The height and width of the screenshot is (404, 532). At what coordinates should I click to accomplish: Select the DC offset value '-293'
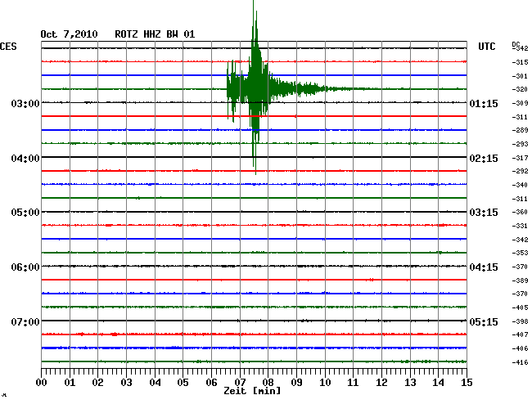[520, 144]
